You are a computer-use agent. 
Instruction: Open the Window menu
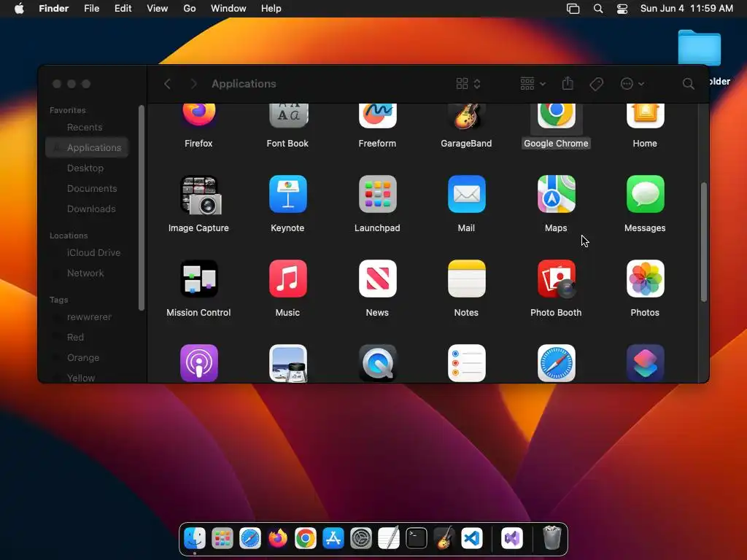pyautogui.click(x=228, y=9)
